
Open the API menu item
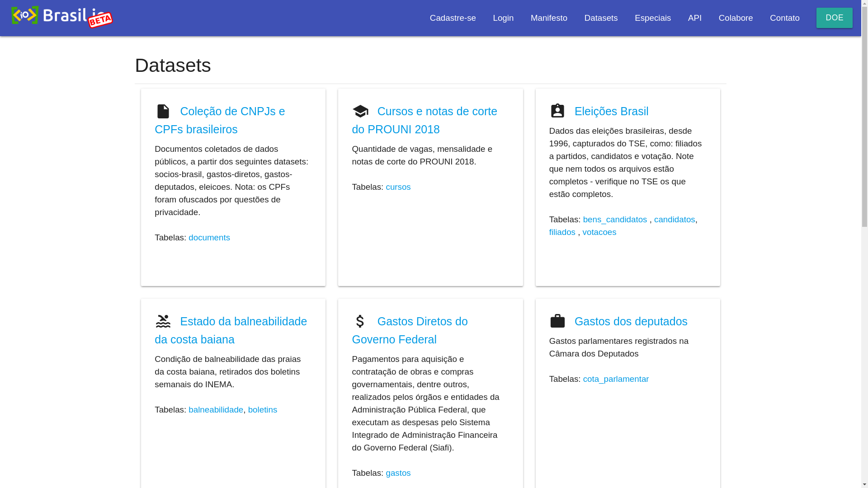click(694, 18)
